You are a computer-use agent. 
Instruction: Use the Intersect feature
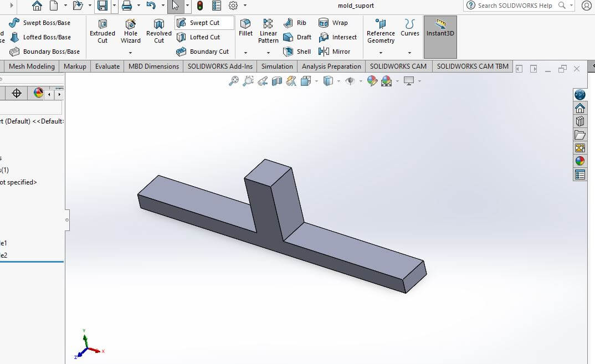click(337, 37)
